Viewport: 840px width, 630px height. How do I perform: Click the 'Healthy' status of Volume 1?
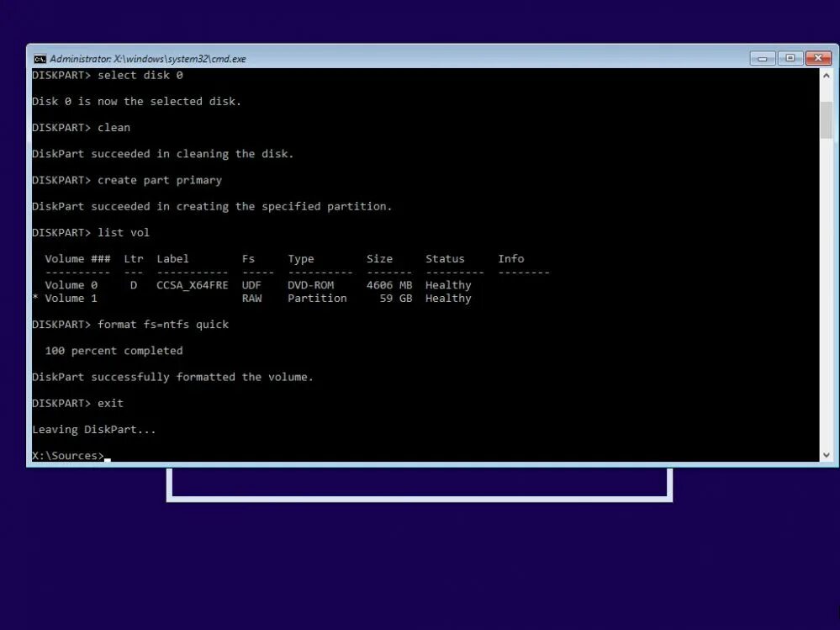[448, 298]
